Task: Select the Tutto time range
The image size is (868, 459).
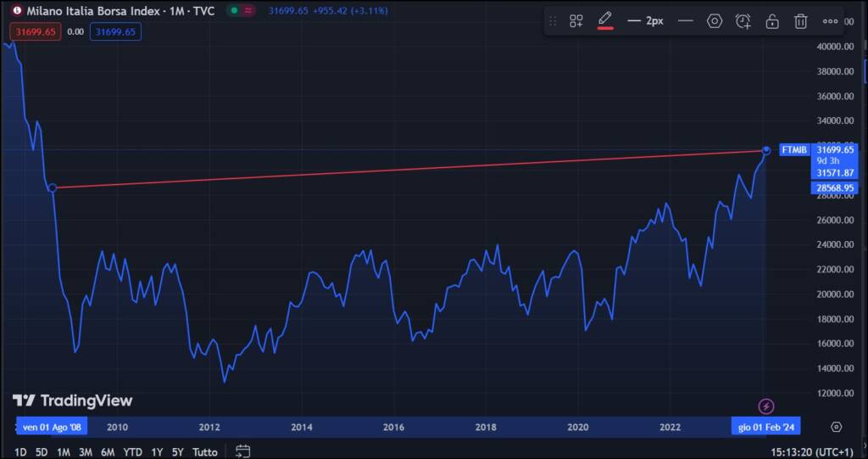Action: point(205,452)
